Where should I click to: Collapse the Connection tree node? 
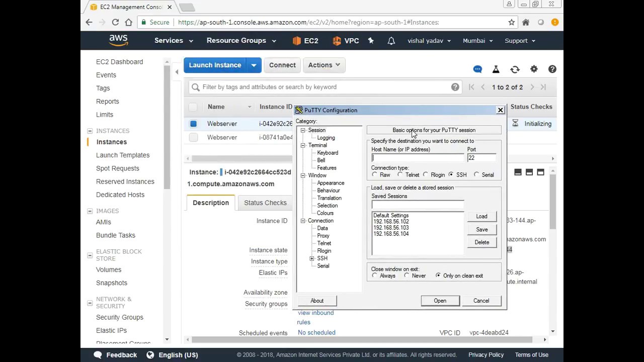(x=303, y=221)
